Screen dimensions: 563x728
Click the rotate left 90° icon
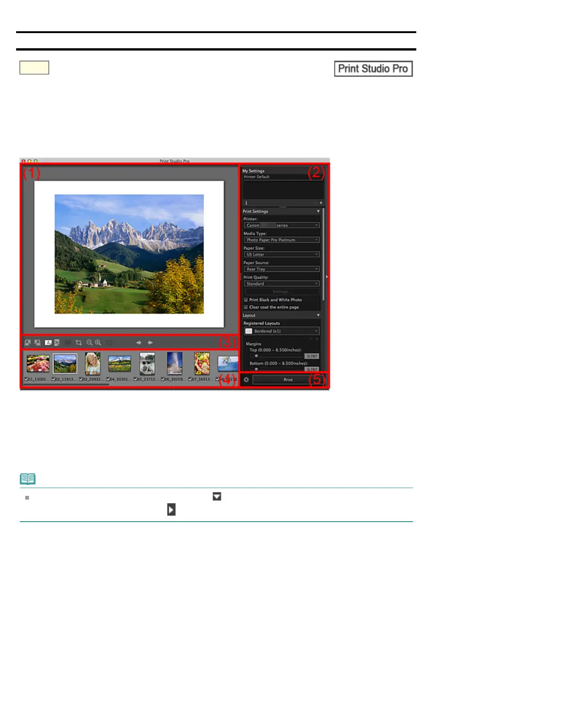(x=28, y=342)
